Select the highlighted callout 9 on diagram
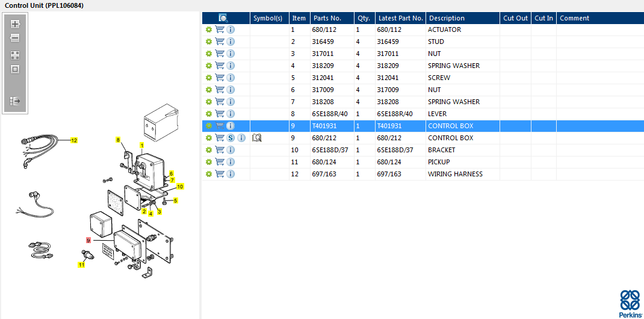 [x=88, y=240]
